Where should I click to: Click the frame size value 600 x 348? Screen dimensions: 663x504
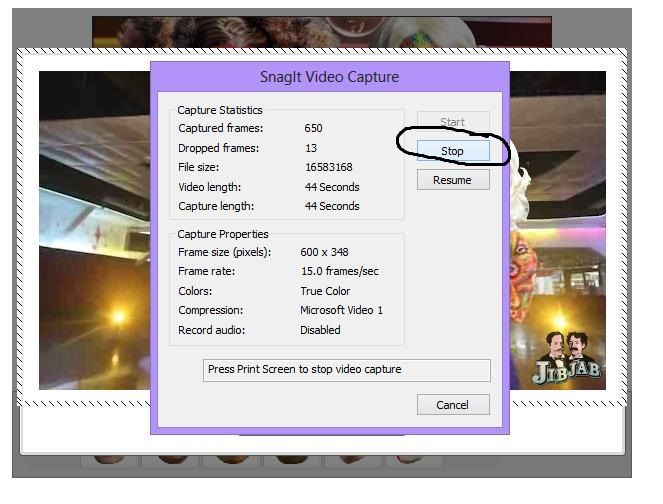324,252
